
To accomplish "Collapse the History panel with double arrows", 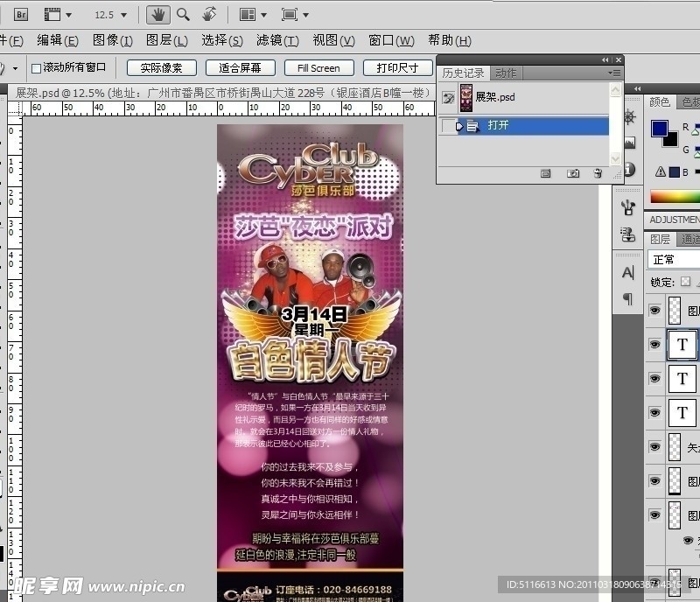I will [605, 59].
